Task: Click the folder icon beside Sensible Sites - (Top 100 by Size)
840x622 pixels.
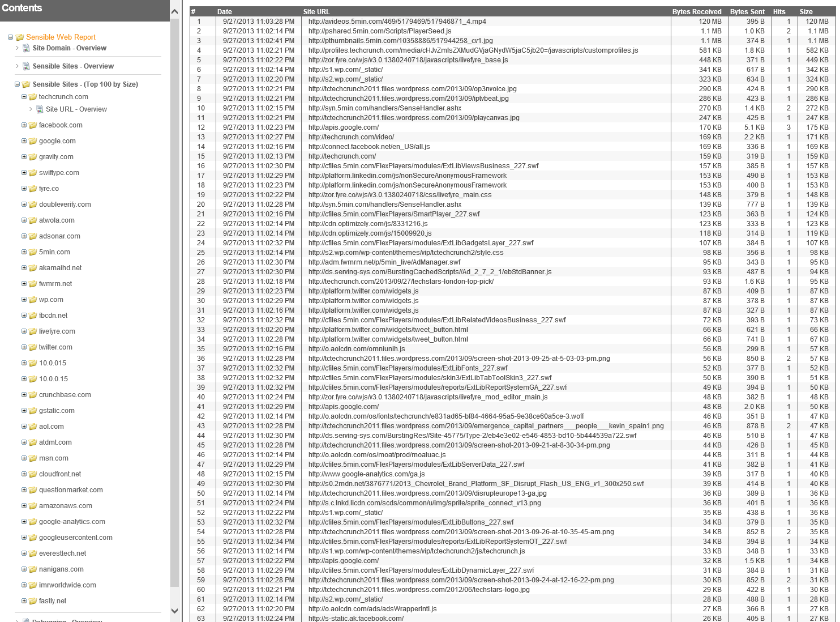Action: [x=26, y=84]
